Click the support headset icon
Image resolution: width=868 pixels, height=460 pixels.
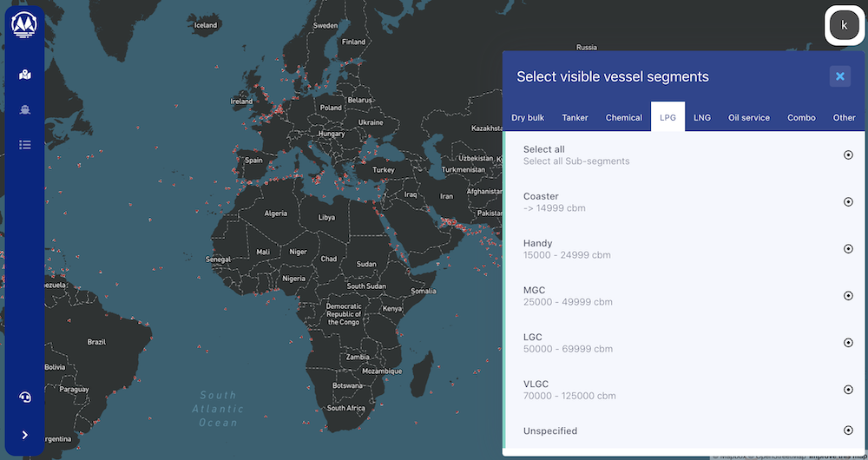coord(25,398)
